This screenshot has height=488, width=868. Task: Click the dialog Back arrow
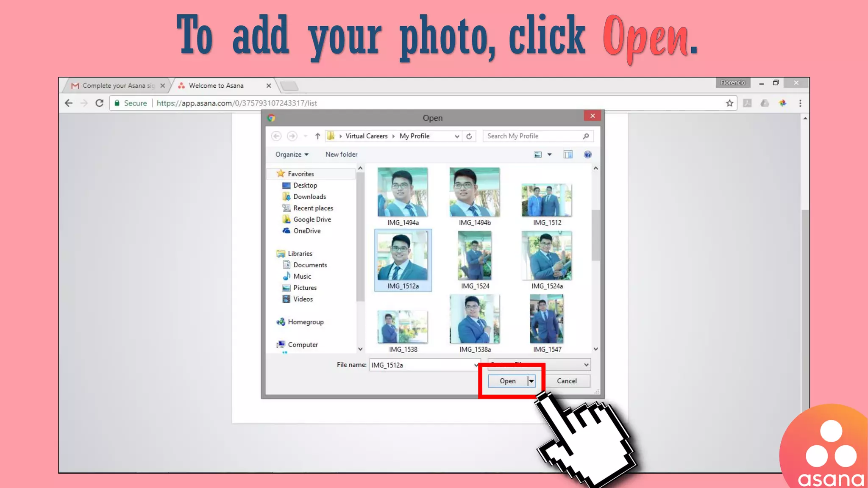[x=276, y=136]
